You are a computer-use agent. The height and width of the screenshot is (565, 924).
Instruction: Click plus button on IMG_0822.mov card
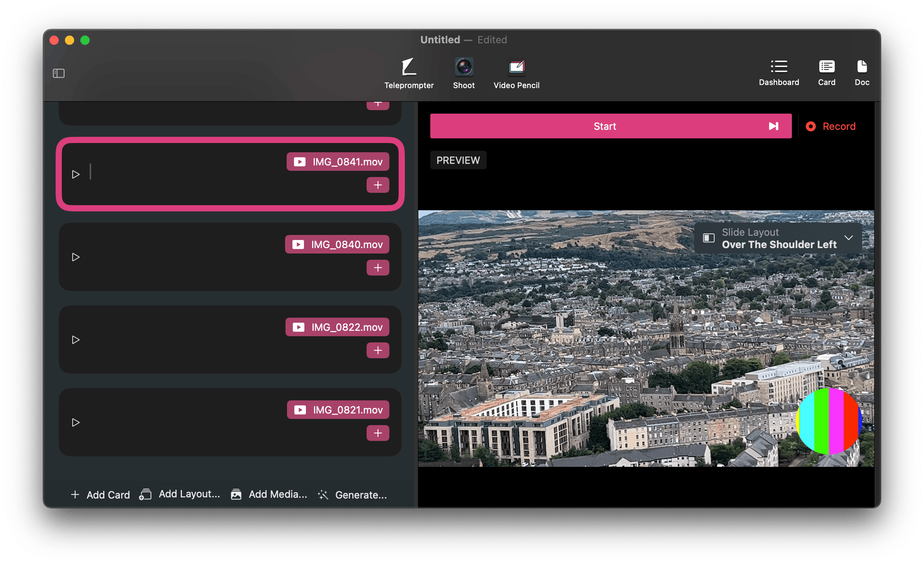[x=377, y=350]
